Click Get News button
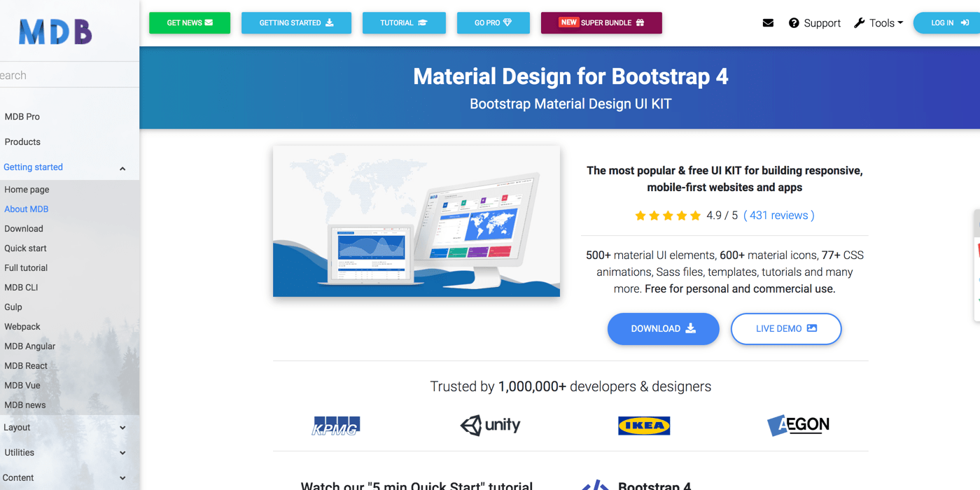This screenshot has height=490, width=980. coord(190,23)
